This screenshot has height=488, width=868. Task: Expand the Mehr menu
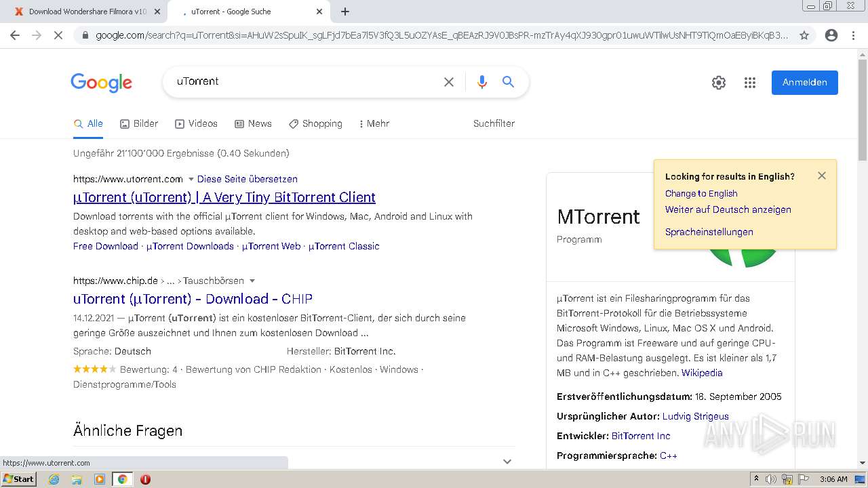pyautogui.click(x=374, y=123)
